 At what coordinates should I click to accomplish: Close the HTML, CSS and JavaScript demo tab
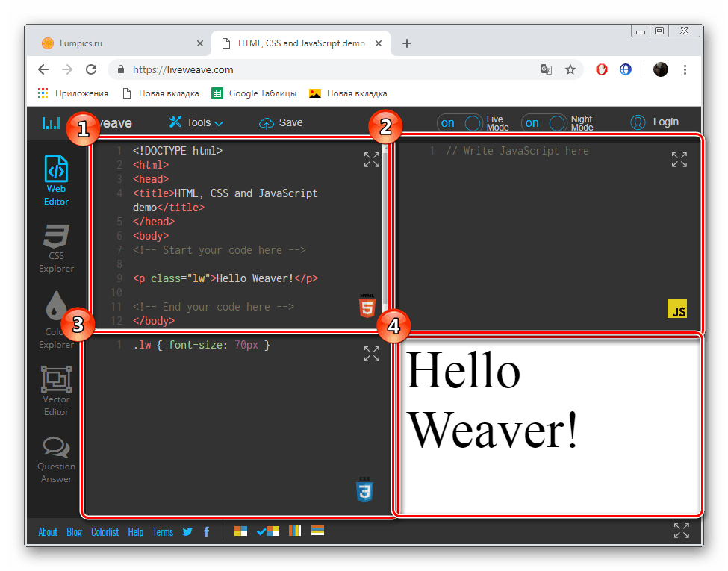point(379,43)
